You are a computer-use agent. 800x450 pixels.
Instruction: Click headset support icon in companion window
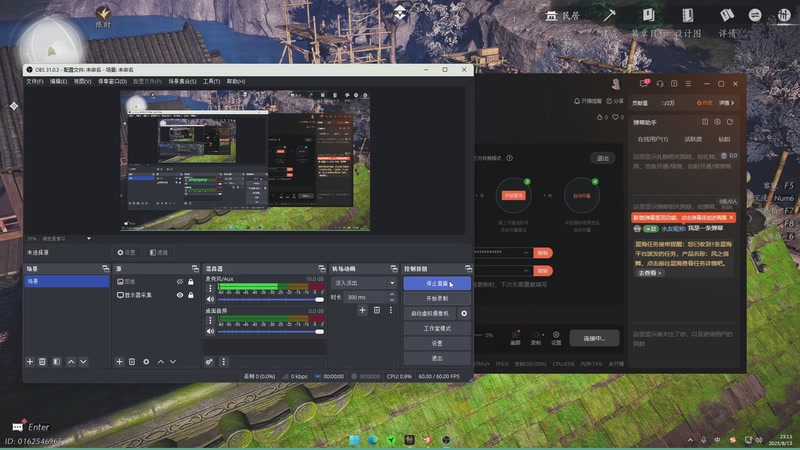coord(660,83)
